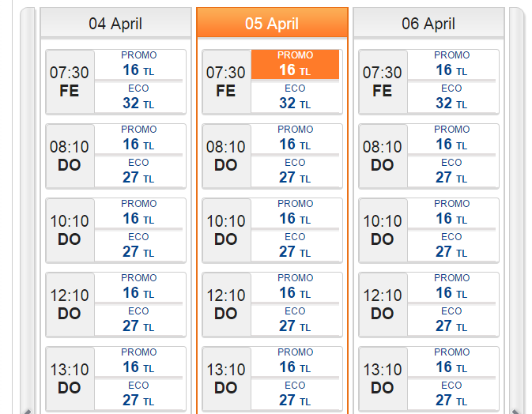The image size is (532, 414).
Task: Click the 13:10 DO time cell on 06 April
Action: (x=383, y=379)
